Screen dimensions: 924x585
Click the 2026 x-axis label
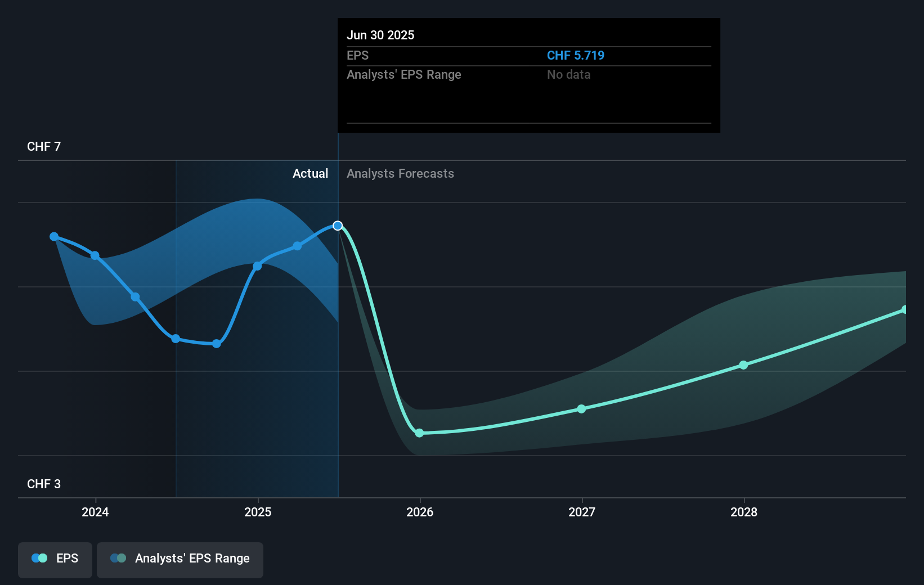[x=420, y=512]
